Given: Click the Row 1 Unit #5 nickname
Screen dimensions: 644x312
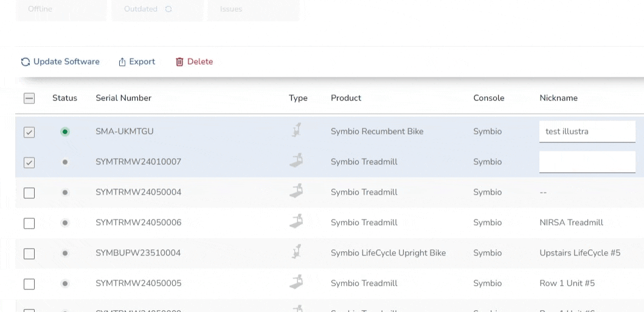Looking at the screenshot, I should (567, 283).
